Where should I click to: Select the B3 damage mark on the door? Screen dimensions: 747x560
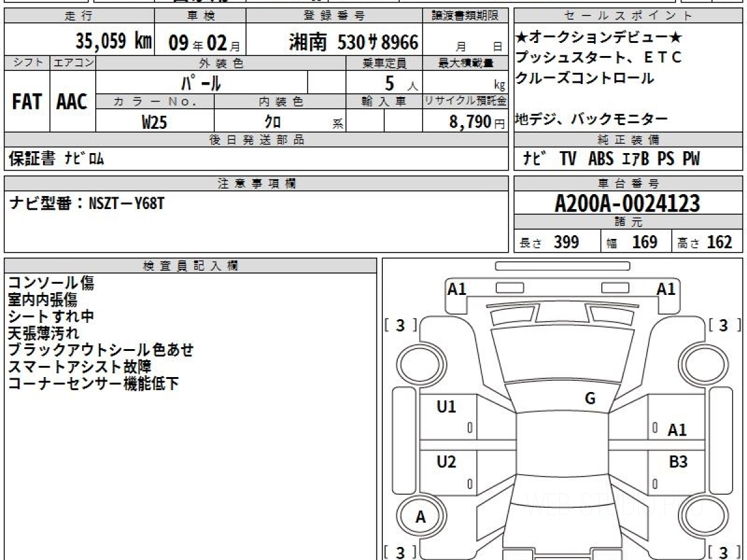click(x=678, y=462)
